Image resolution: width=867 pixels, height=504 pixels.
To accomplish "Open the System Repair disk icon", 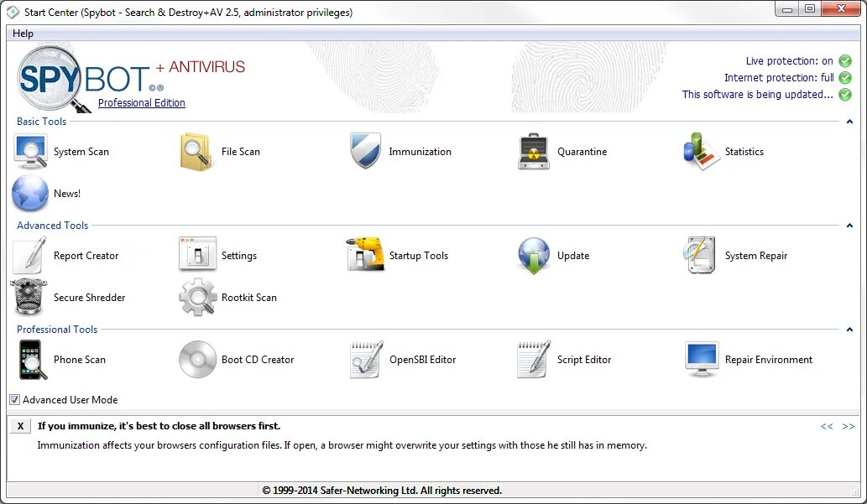I will [x=700, y=255].
